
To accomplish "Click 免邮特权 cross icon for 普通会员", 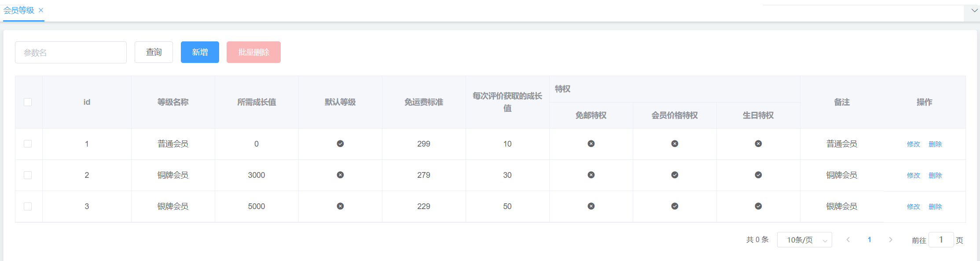I will (x=591, y=144).
